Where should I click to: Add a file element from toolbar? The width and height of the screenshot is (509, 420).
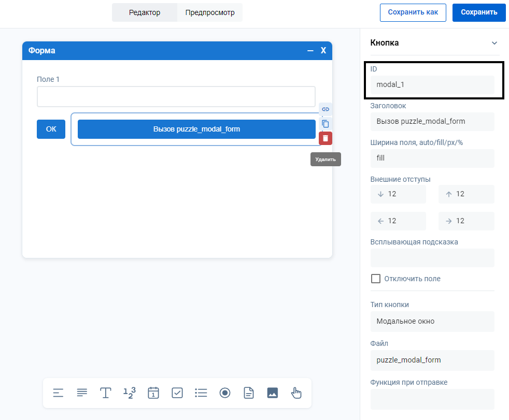tap(249, 393)
